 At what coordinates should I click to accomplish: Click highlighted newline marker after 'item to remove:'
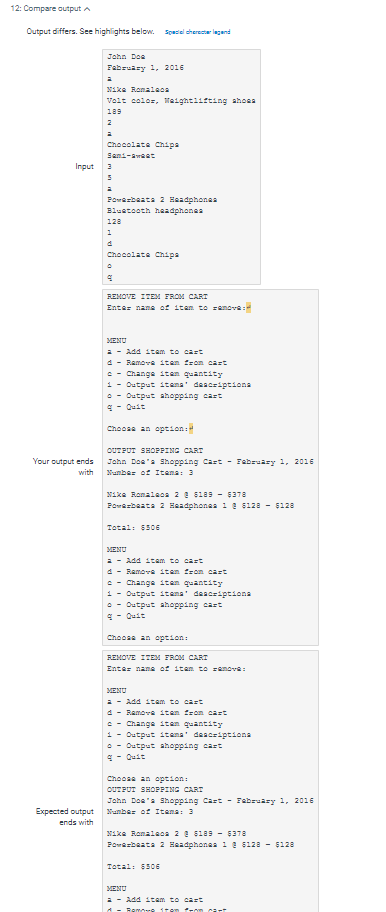tap(249, 308)
